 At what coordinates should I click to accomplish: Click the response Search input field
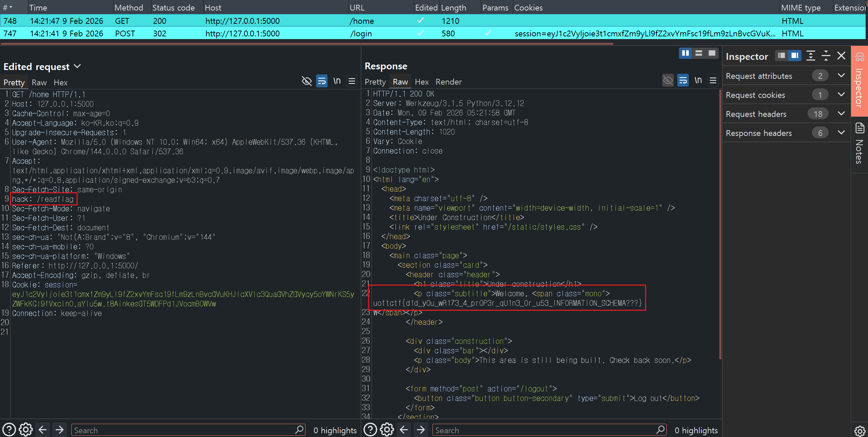tap(543, 430)
